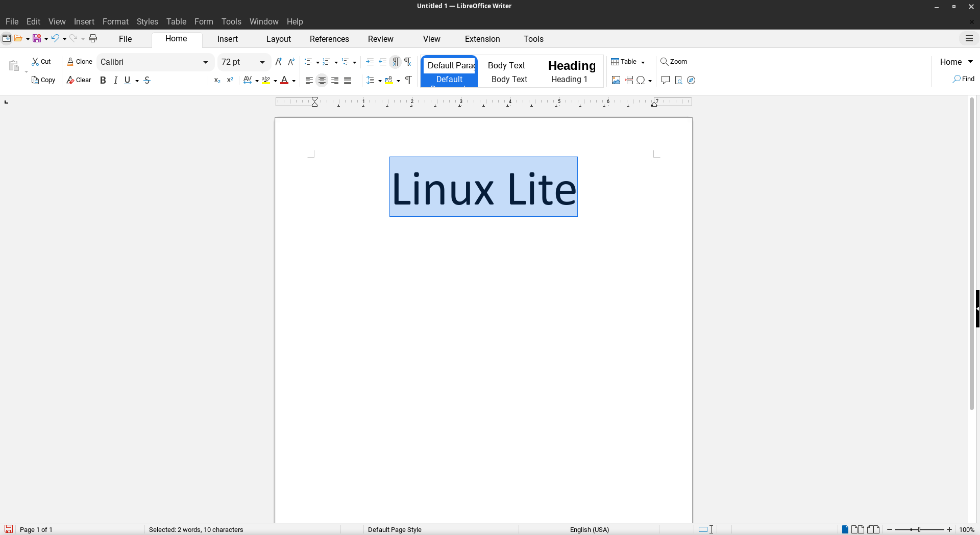The height and width of the screenshot is (535, 980).
Task: Toggle formatting marks pilcrow
Action: click(x=408, y=80)
